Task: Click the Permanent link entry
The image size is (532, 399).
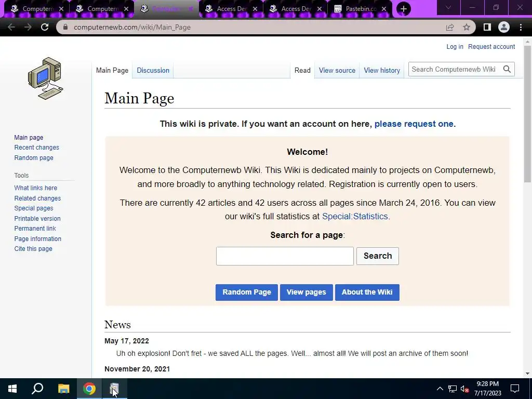Action: [35, 229]
